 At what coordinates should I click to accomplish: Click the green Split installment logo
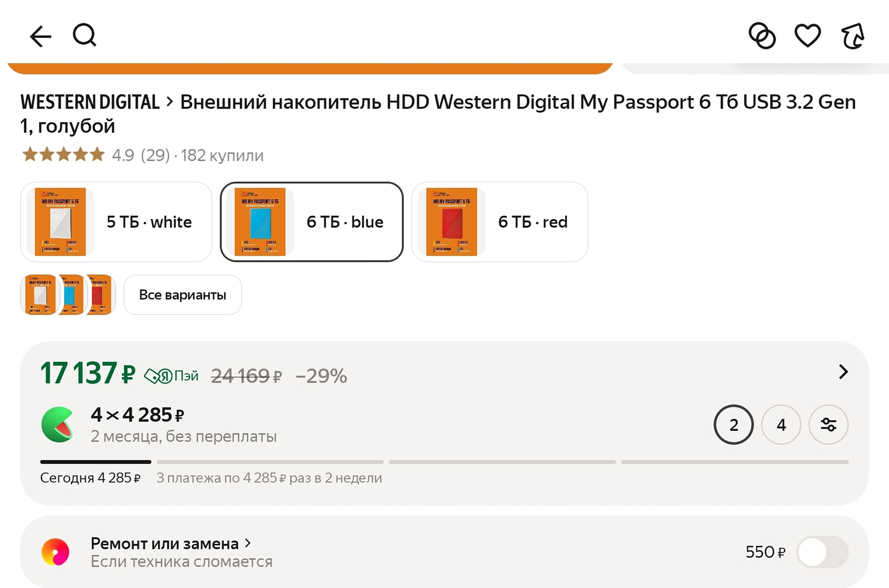coord(58,425)
